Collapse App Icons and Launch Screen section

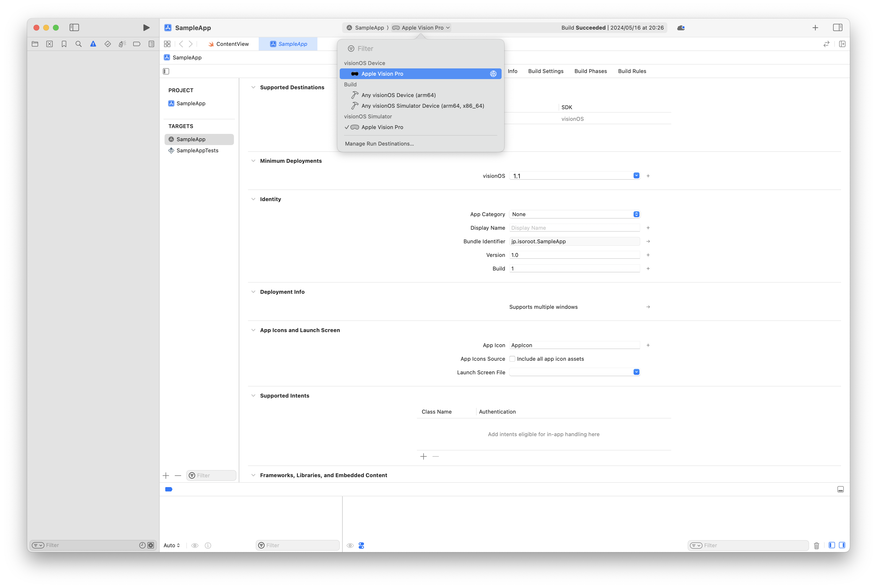coord(253,330)
